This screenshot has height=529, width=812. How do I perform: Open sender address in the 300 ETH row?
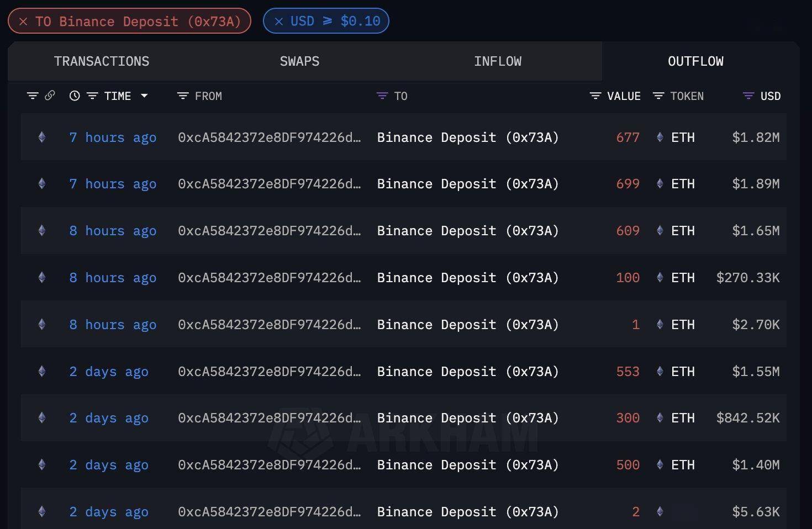pos(270,418)
